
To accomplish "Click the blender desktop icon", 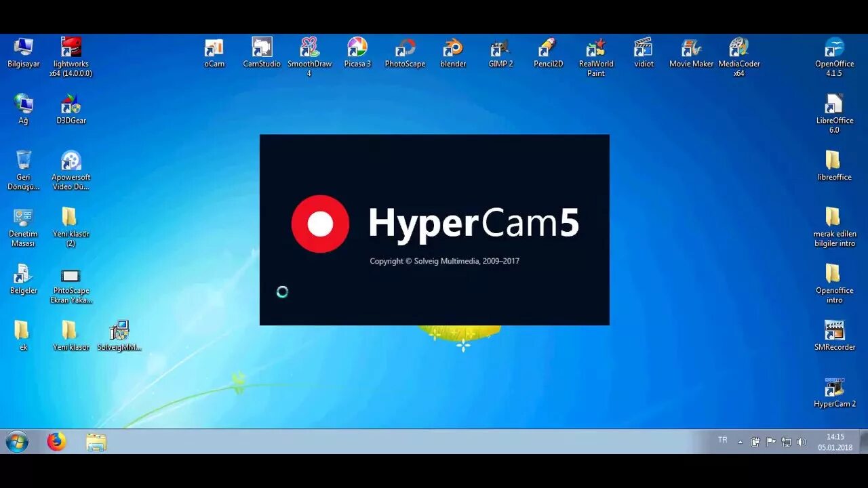I will (453, 53).
